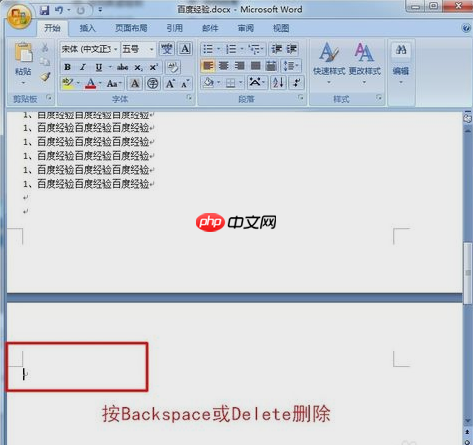Center the text
The width and height of the screenshot is (473, 445).
pos(223,66)
